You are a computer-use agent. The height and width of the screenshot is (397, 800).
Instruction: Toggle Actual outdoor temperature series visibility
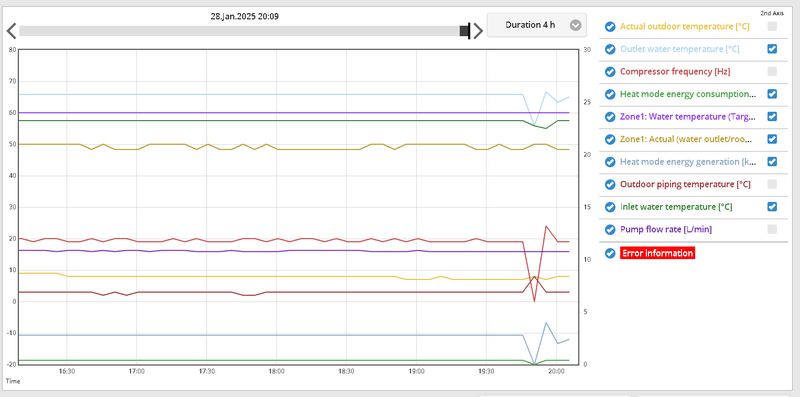610,27
